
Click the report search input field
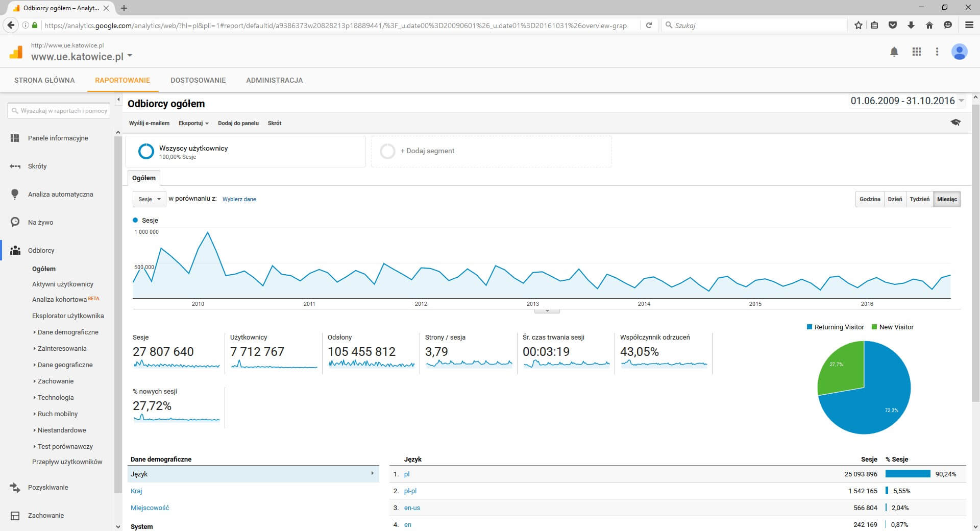point(60,111)
